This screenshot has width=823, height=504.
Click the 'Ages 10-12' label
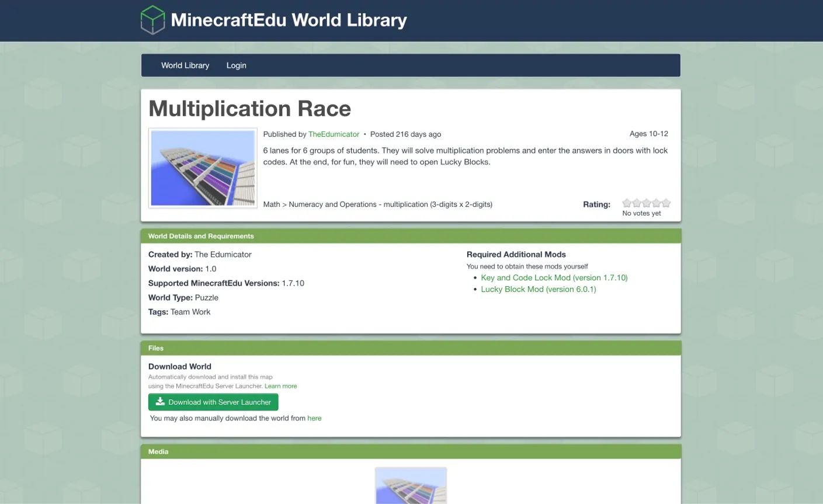[x=649, y=134]
